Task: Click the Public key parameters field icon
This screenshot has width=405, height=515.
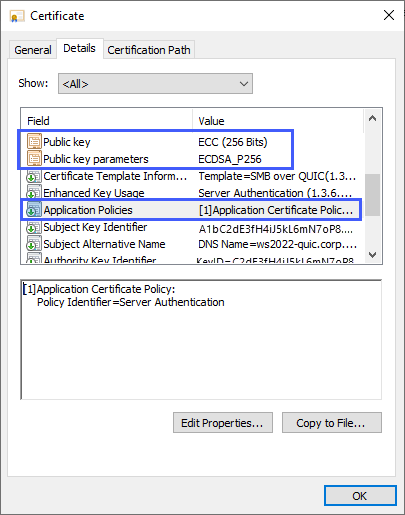Action: click(34, 158)
